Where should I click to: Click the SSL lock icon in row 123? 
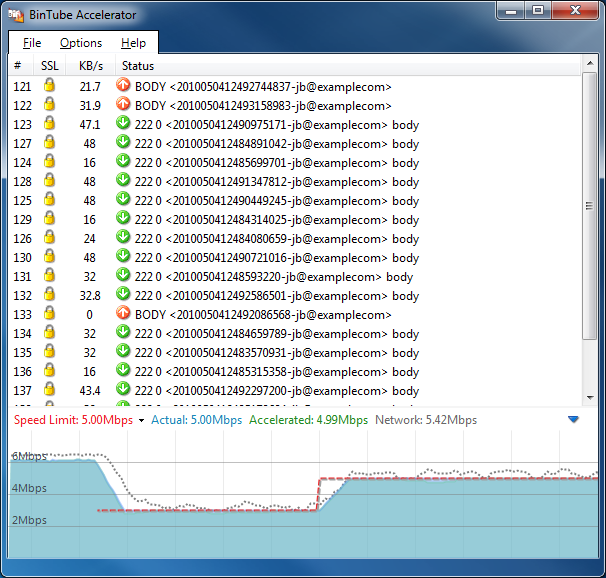(49, 123)
